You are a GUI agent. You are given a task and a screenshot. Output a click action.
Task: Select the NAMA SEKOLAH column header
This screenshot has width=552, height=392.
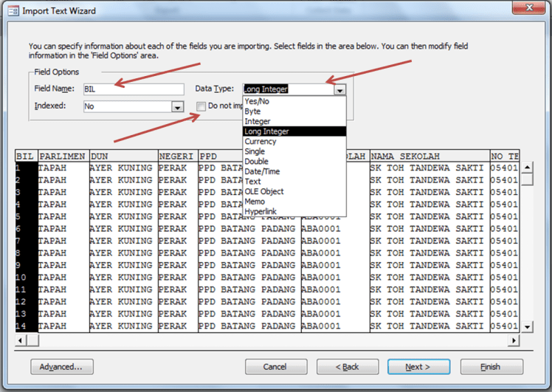(429, 156)
